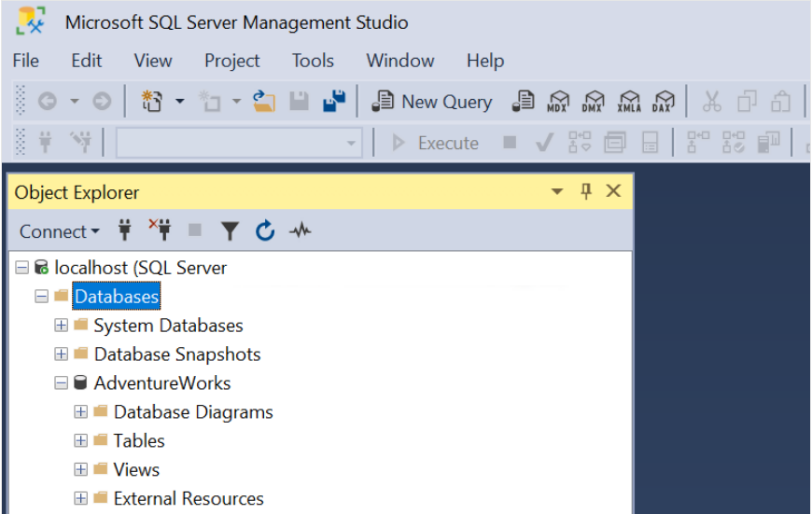Click the New Project icon
The height and width of the screenshot is (514, 812).
pos(152,101)
